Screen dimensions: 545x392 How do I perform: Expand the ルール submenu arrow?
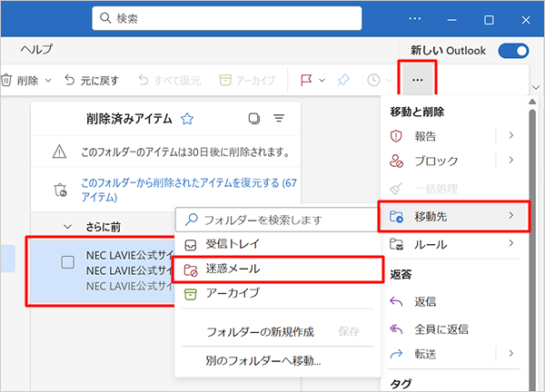coord(510,243)
